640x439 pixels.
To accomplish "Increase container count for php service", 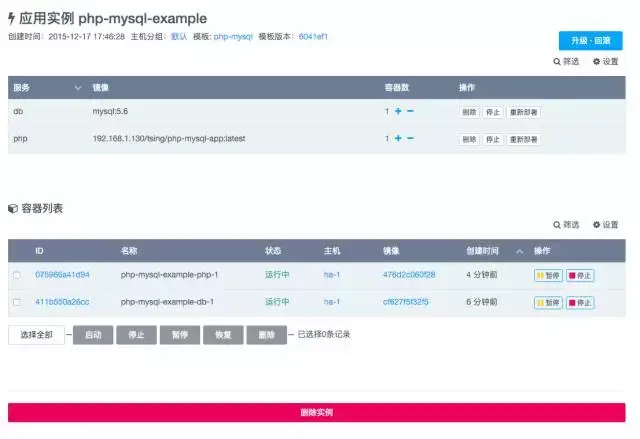I will 398,138.
